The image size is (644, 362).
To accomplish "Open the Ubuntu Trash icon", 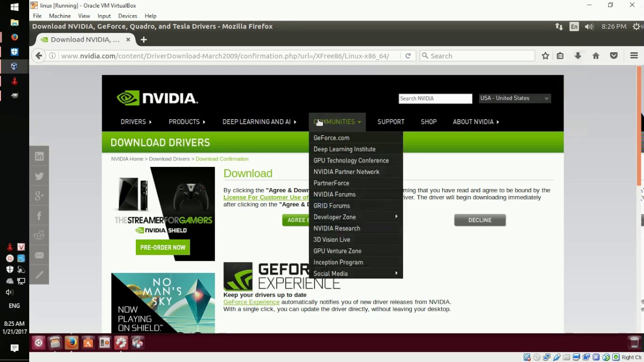I will [x=634, y=343].
